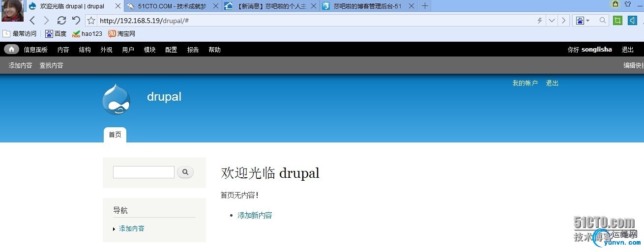644x251 pixels.
Task: Click the green square screenshot icon
Action: (x=617, y=20)
